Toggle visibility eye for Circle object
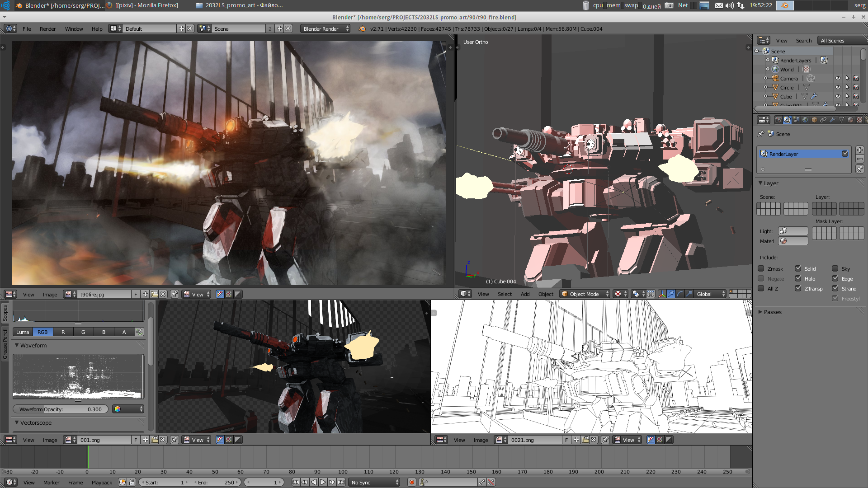The height and width of the screenshot is (488, 868). pyautogui.click(x=838, y=88)
